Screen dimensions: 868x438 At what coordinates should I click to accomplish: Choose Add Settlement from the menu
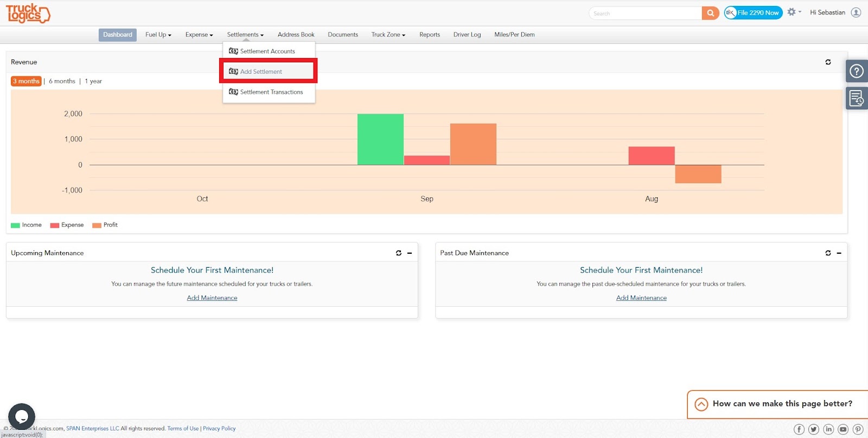coord(269,72)
